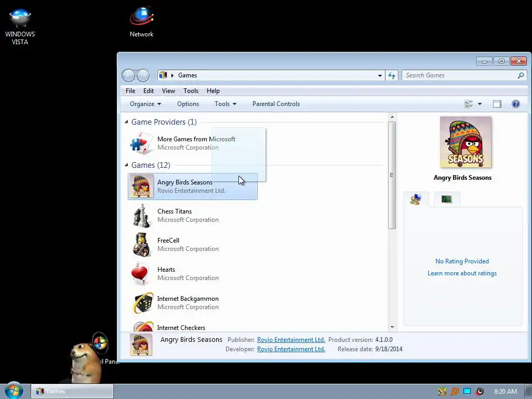Open the Tools menu in menu bar
This screenshot has height=399, width=532.
click(x=191, y=91)
